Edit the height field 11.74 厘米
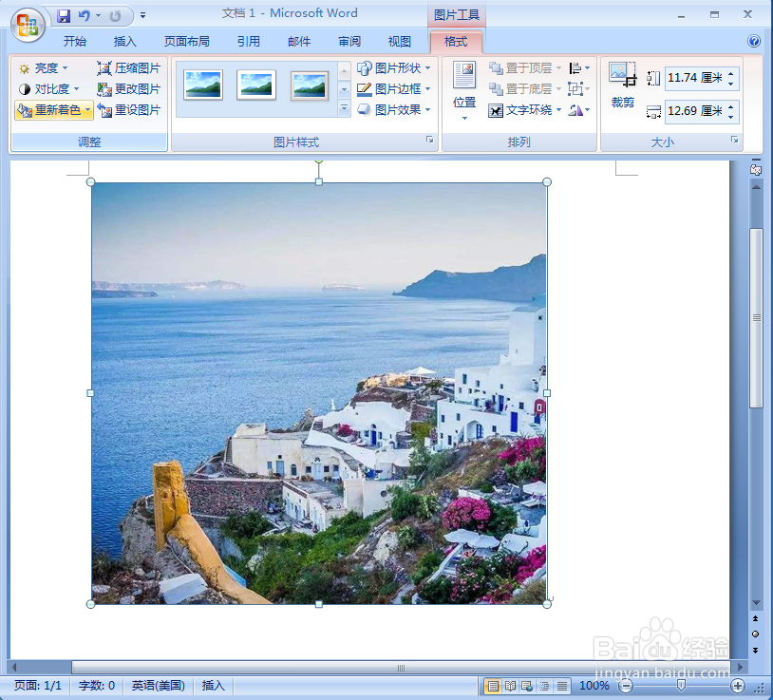773x700 pixels. tap(694, 78)
